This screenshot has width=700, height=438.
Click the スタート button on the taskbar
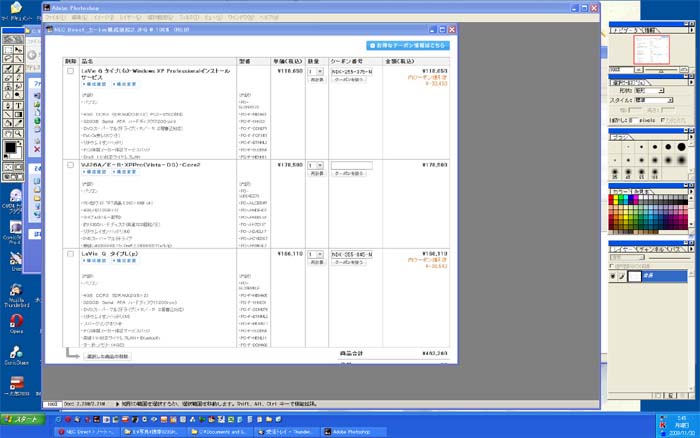pyautogui.click(x=22, y=419)
